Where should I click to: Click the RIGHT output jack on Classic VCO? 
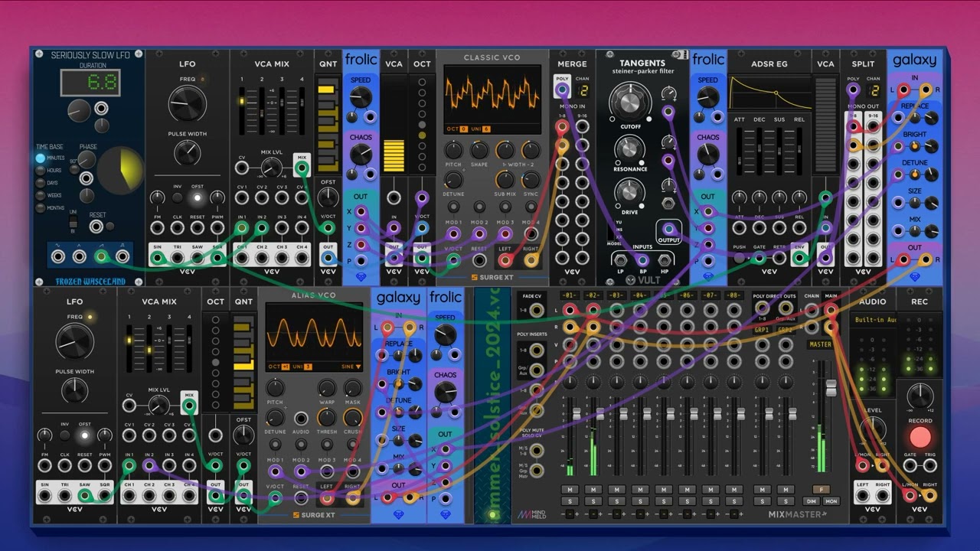pos(531,259)
